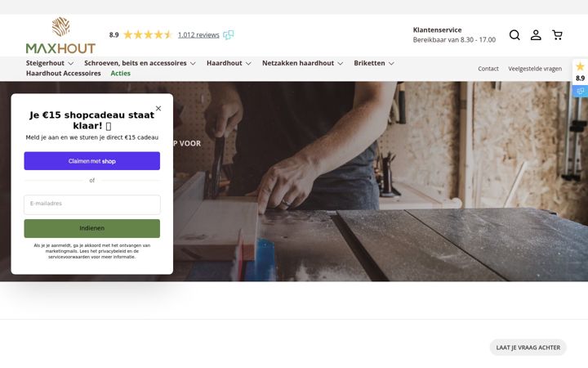The height and width of the screenshot is (368, 588).
Task: Open the shopping cart icon
Action: pyautogui.click(x=557, y=35)
